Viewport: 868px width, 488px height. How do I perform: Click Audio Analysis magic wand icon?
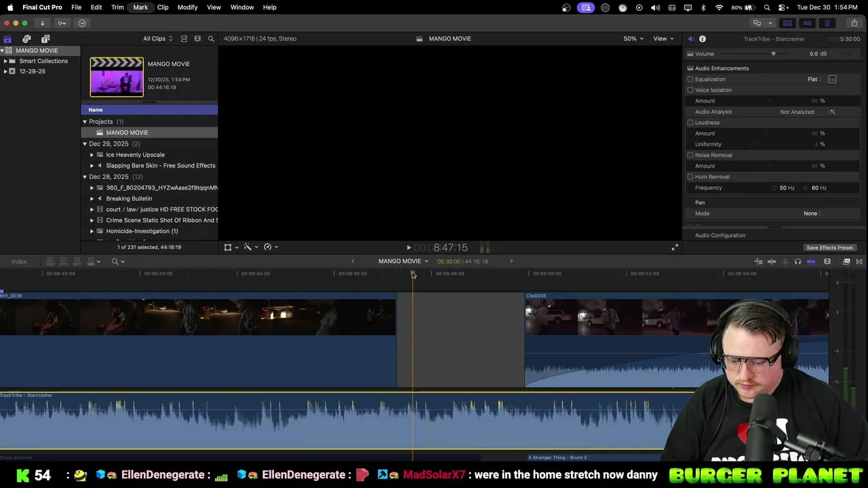[x=832, y=112]
